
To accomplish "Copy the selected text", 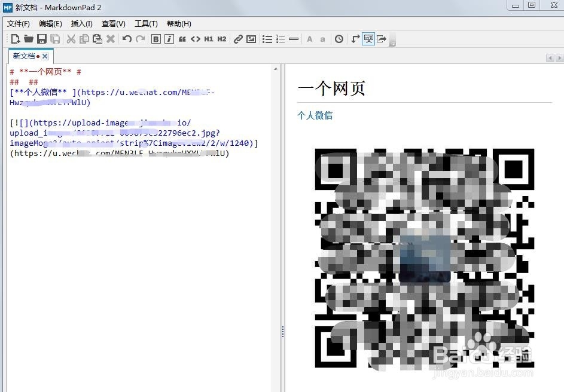I will pos(84,39).
